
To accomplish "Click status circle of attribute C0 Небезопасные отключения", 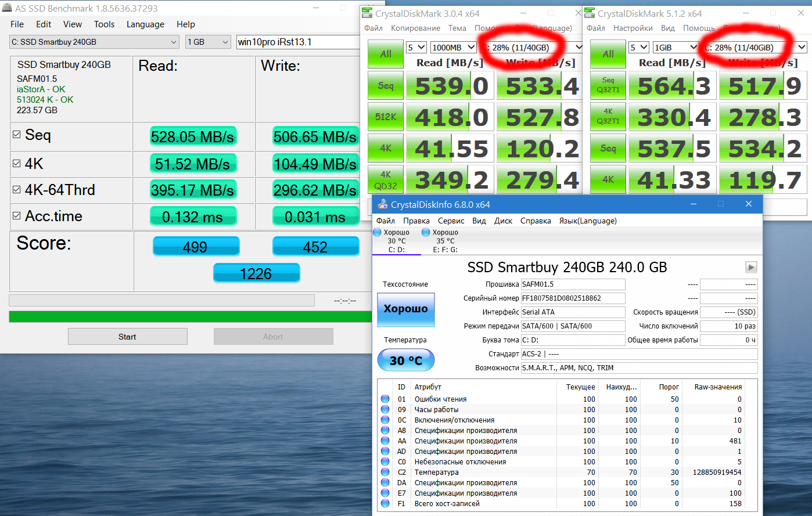I will tap(385, 462).
